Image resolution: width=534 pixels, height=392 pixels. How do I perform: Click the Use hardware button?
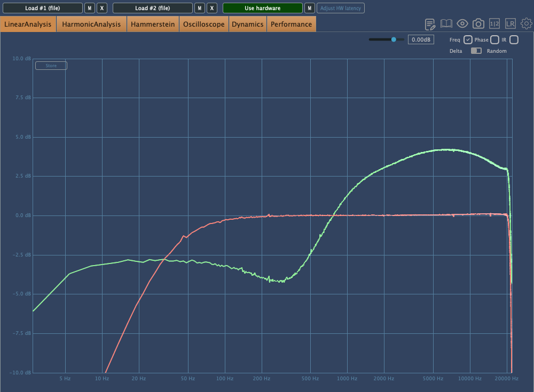coord(262,8)
